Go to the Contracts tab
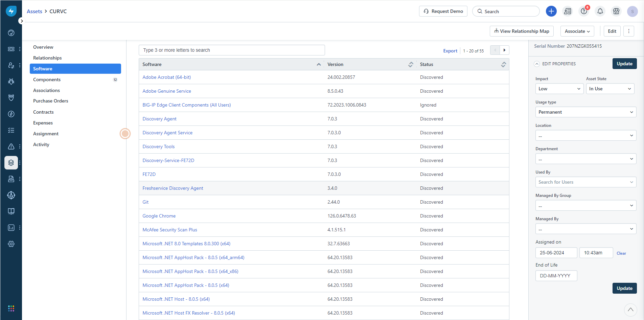The height and width of the screenshot is (320, 644). (75, 112)
